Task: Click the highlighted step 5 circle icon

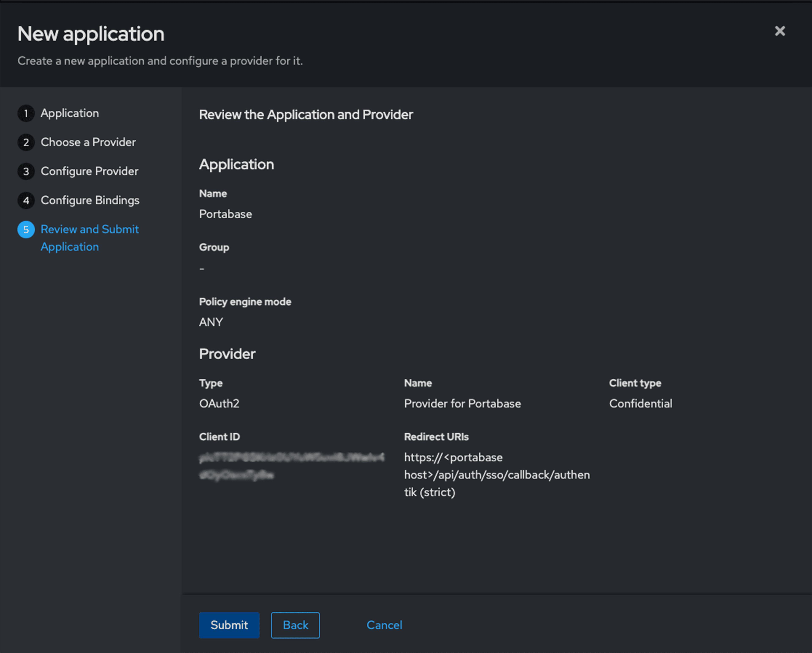Action: (x=26, y=229)
